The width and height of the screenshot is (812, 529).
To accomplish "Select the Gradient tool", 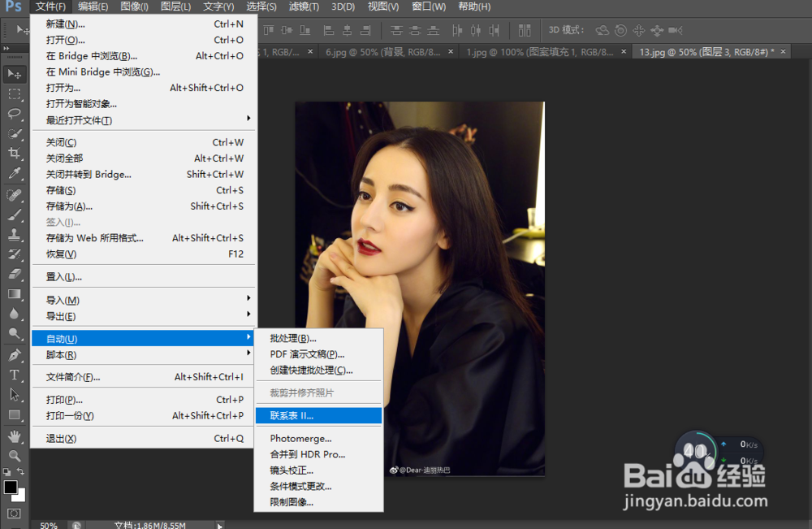I will (x=15, y=293).
